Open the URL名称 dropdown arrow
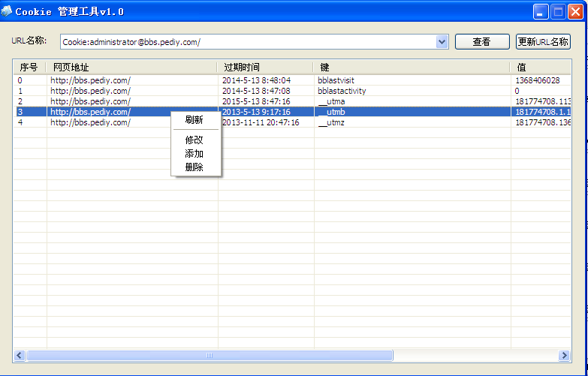This screenshot has width=588, height=376. (x=442, y=41)
